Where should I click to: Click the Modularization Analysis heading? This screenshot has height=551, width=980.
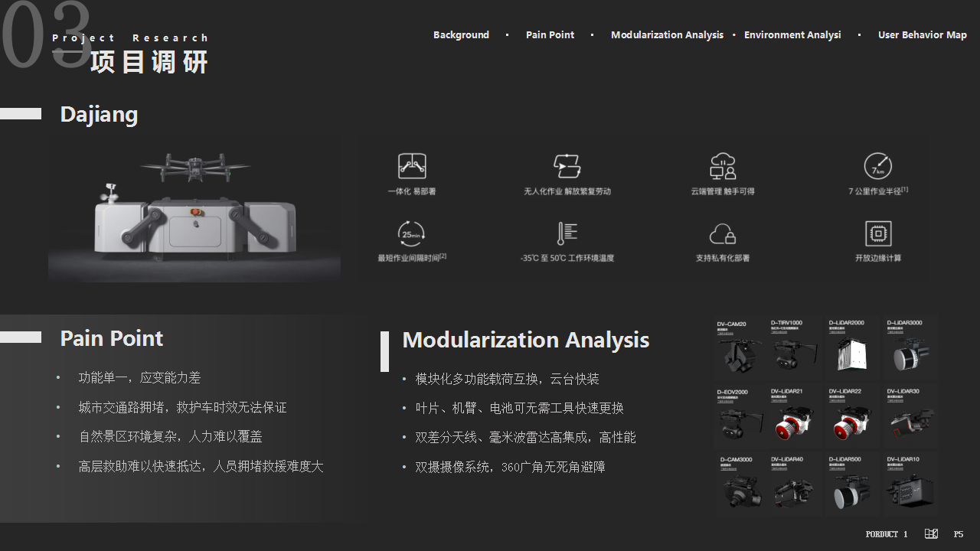coord(525,340)
